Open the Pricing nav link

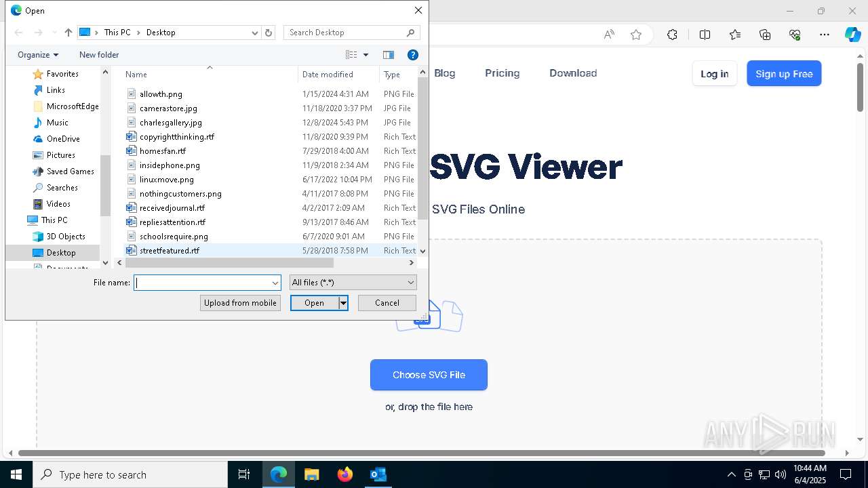(502, 73)
